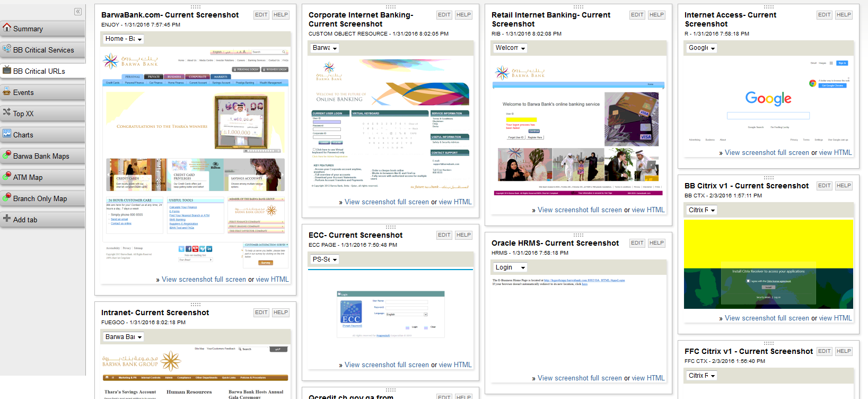View Corporate Internet Banking screenshot full screen
The image size is (868, 399).
tap(387, 202)
